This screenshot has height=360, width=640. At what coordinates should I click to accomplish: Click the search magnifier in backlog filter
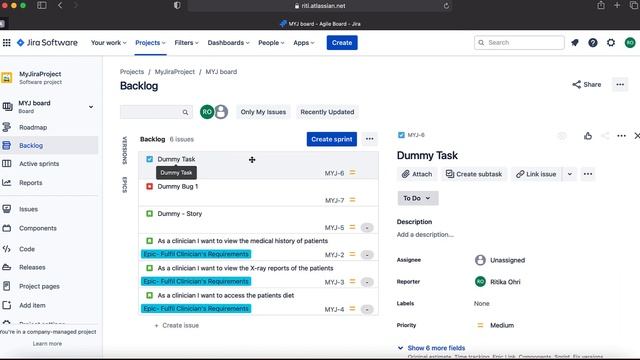(x=185, y=112)
